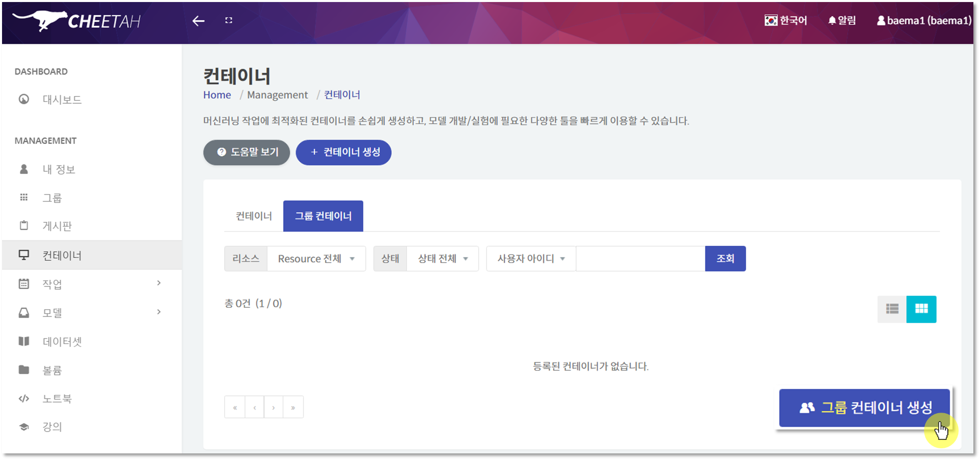The width and height of the screenshot is (980, 460).
Task: Click the Korean flag language icon
Action: [x=771, y=20]
